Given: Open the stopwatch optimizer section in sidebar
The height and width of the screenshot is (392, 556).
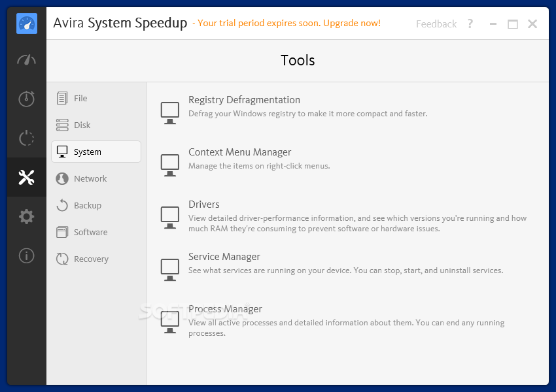Looking at the screenshot, I should pos(27,99).
